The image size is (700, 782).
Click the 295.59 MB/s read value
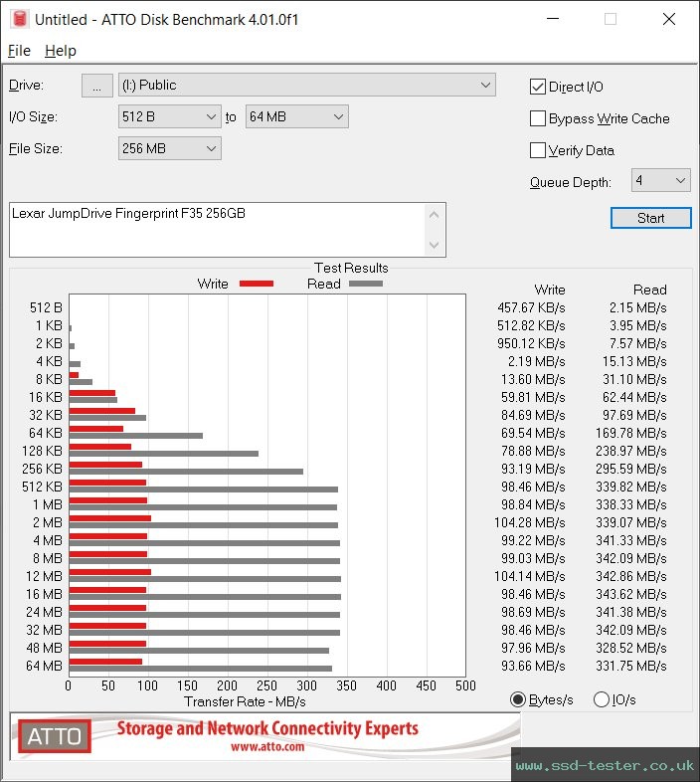click(x=631, y=469)
